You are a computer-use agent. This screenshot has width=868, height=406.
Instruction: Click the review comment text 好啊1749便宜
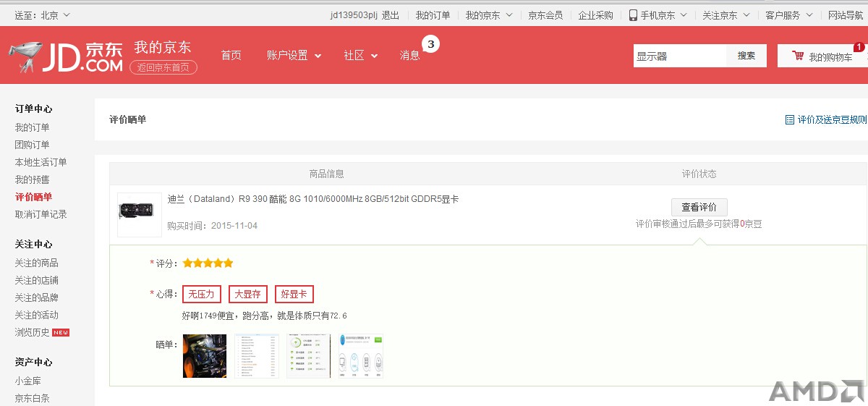(265, 316)
